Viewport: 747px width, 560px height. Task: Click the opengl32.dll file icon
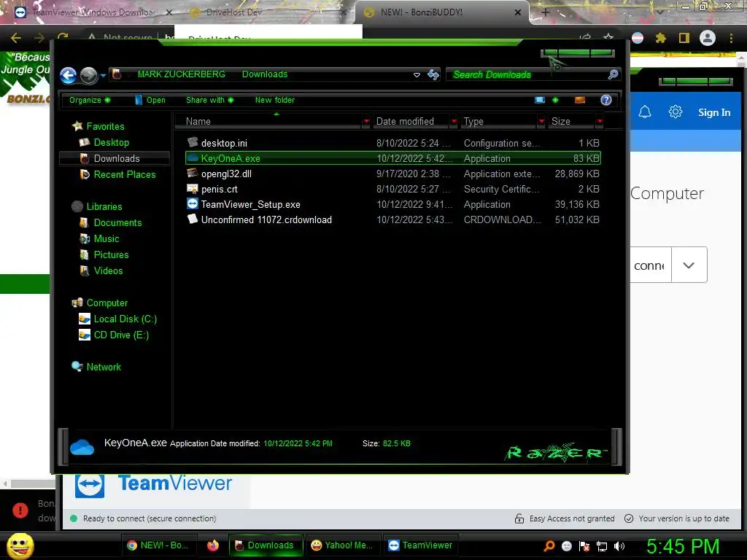tap(193, 174)
